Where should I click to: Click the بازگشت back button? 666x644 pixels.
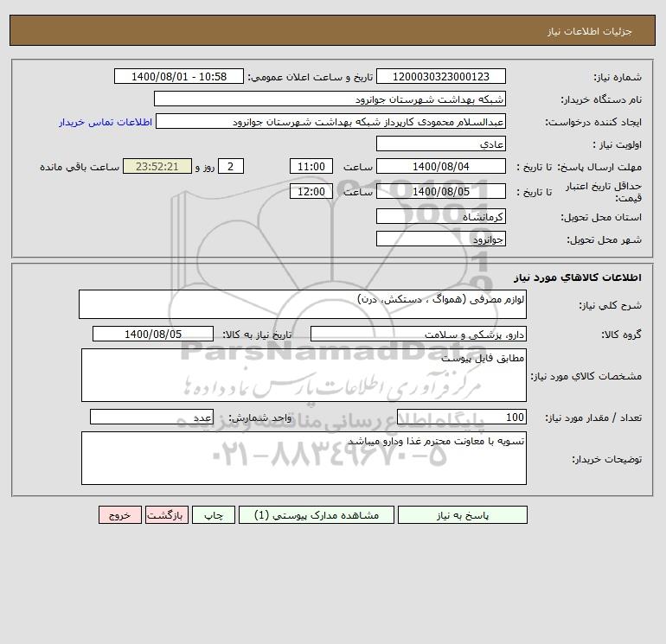click(x=166, y=515)
